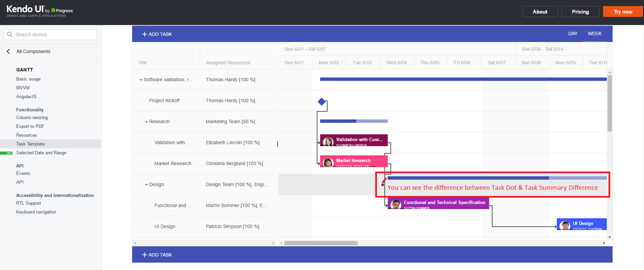
Task: Click the task list scroll-left arrow
Action: [135, 243]
